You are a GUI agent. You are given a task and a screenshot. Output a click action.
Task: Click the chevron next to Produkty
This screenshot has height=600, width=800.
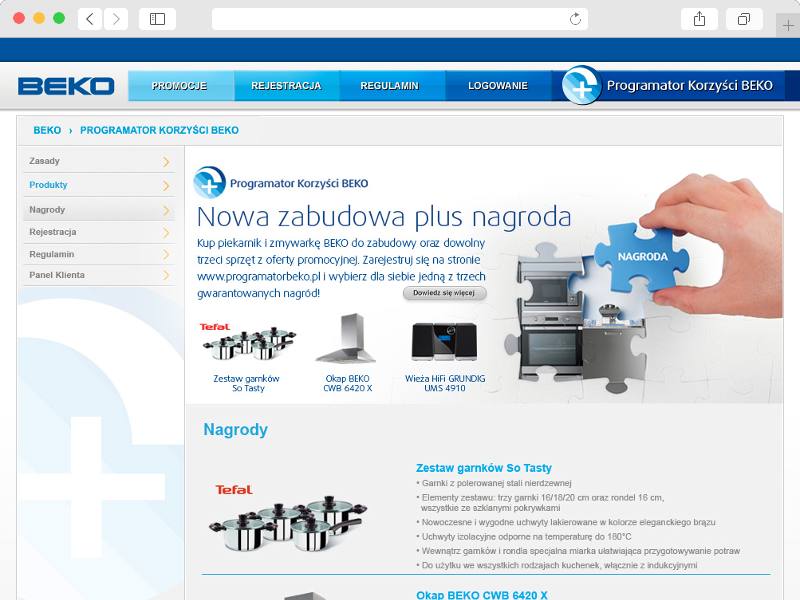click(x=166, y=186)
